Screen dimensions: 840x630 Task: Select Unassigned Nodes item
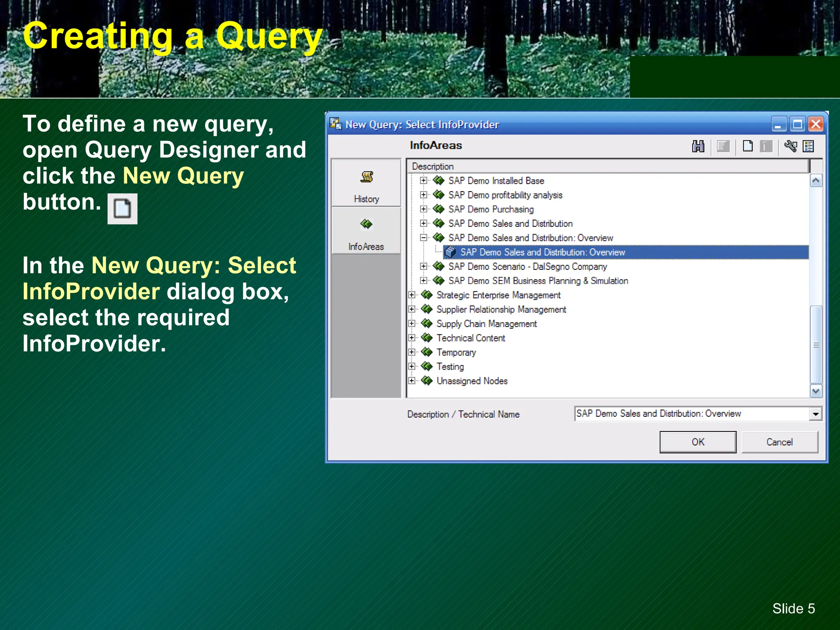472,381
